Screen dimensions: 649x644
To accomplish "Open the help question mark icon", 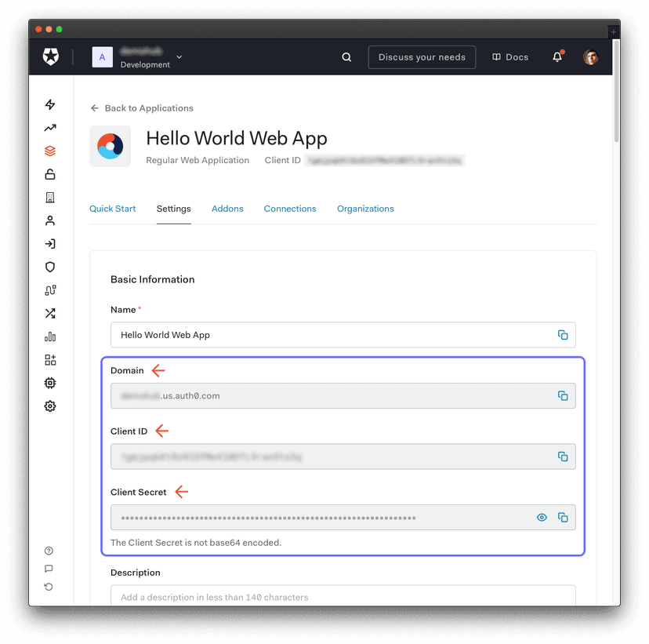I will click(48, 550).
